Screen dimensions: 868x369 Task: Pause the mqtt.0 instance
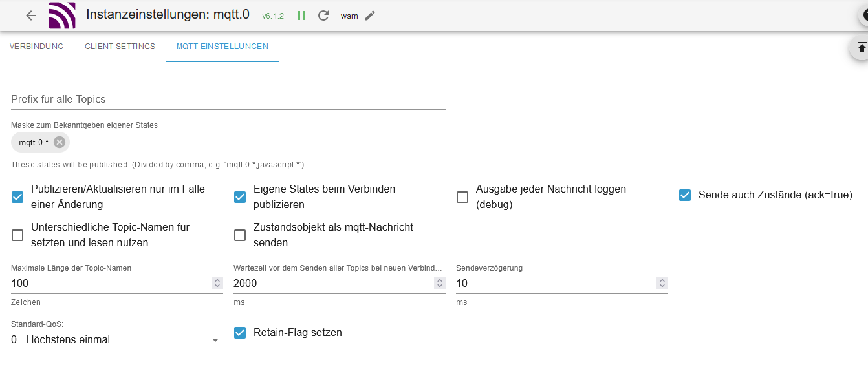tap(301, 16)
